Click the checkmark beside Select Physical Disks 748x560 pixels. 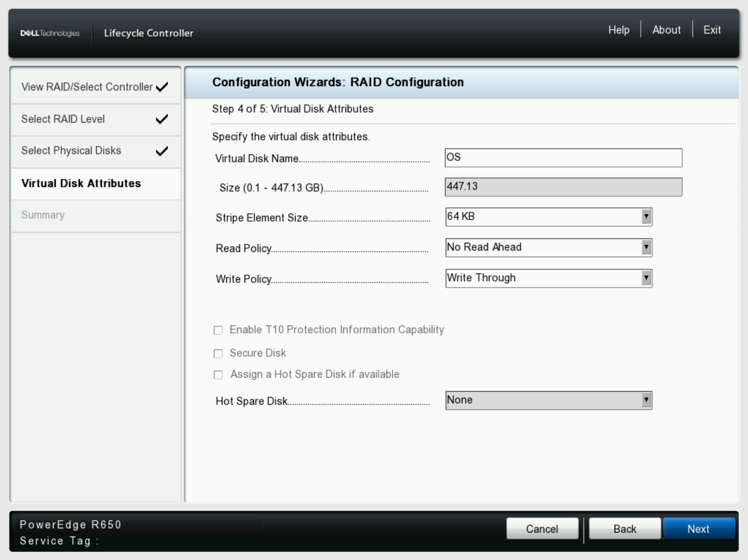(162, 151)
